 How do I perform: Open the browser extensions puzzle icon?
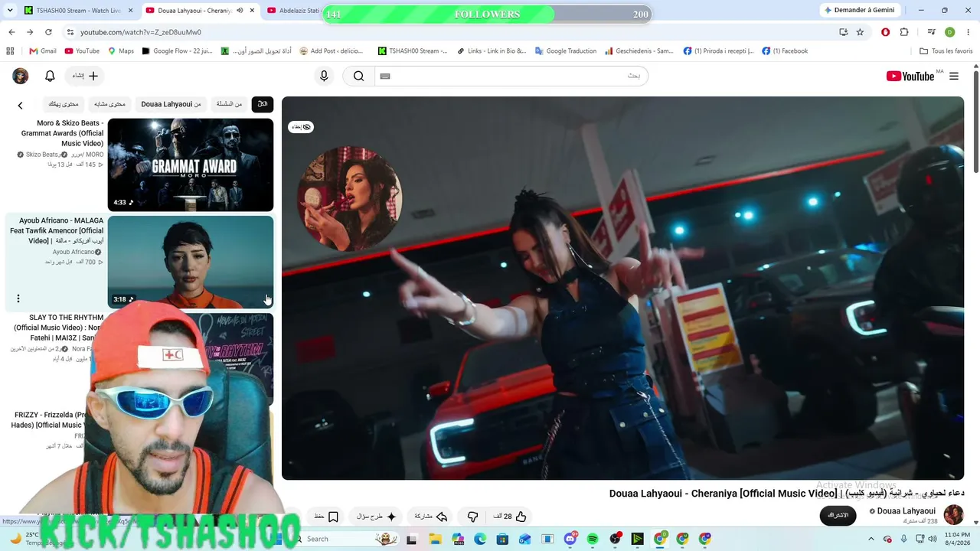[x=904, y=32]
